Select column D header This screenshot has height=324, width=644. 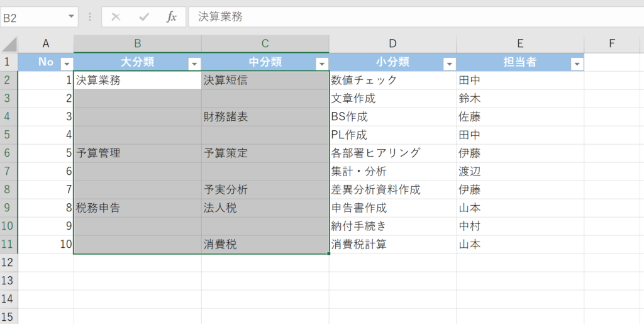click(x=392, y=43)
